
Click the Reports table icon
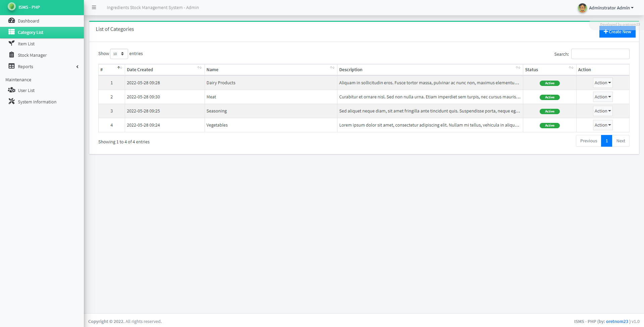pyautogui.click(x=12, y=66)
